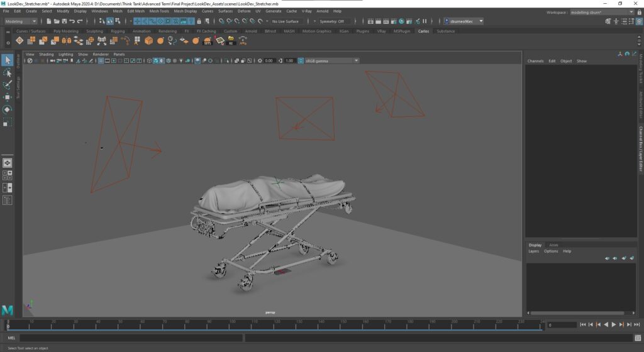Activate the Rotate tool in Tool Box
The width and height of the screenshot is (644, 352).
click(x=7, y=109)
